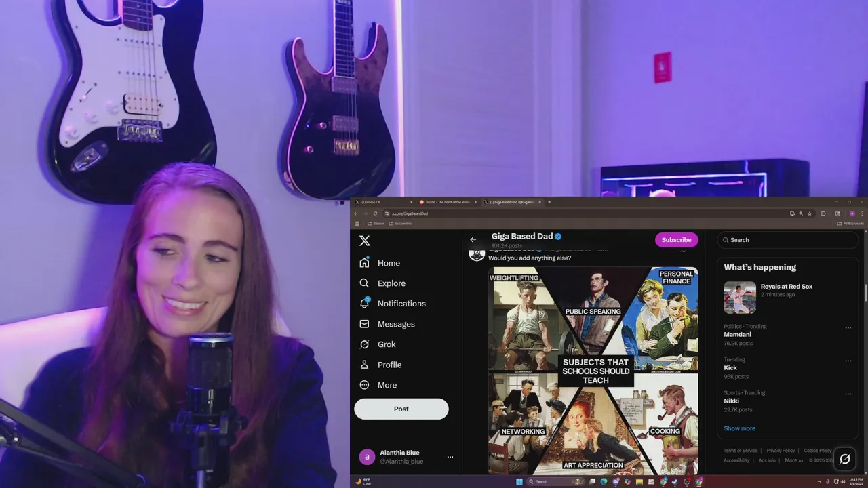Switch to the Home / X browser tab
This screenshot has height=488, width=868.
(x=384, y=202)
